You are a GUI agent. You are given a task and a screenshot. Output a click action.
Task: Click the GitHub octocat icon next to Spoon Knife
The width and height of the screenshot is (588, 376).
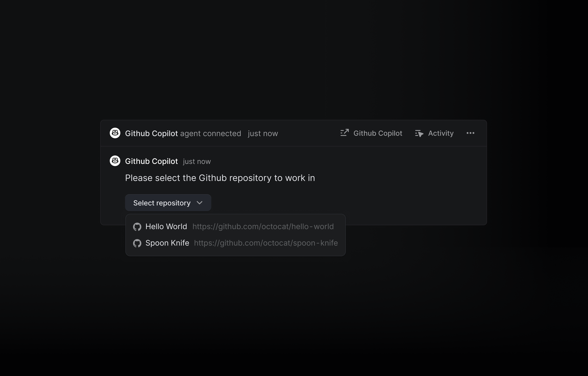(137, 243)
